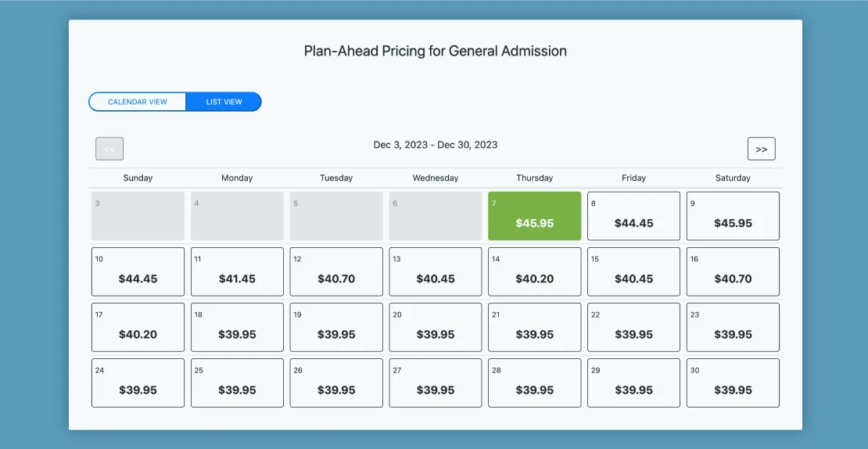Choose December 28 at $39.95
The image size is (868, 449).
click(x=535, y=383)
